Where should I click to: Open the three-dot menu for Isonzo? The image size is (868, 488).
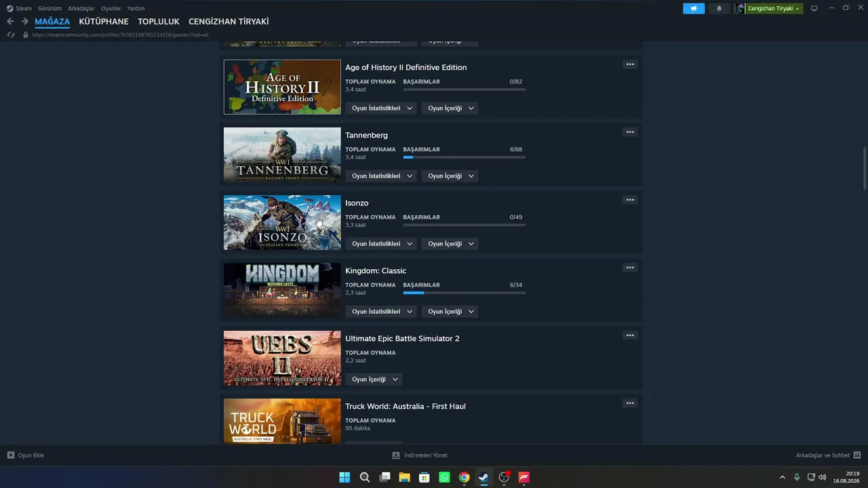click(630, 200)
